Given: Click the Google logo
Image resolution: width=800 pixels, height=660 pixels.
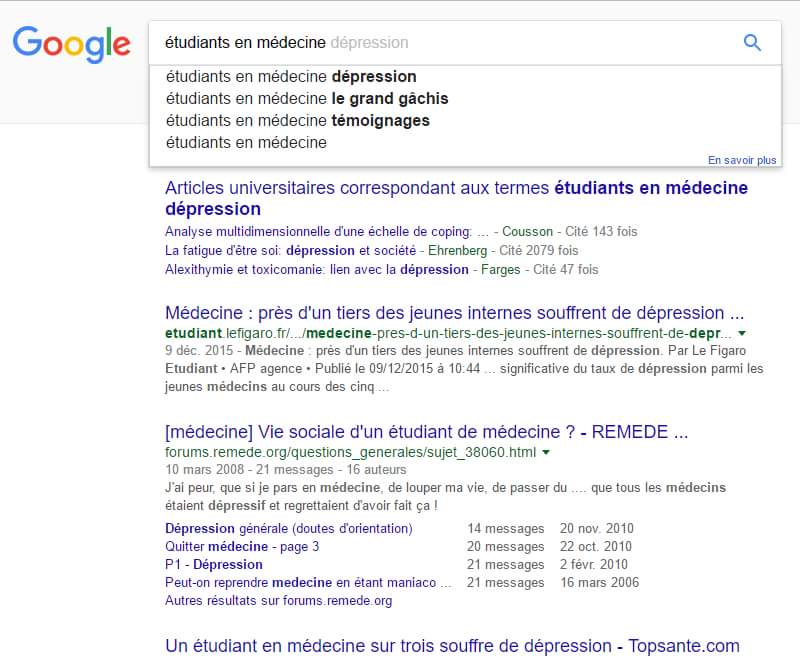Looking at the screenshot, I should click(x=71, y=44).
